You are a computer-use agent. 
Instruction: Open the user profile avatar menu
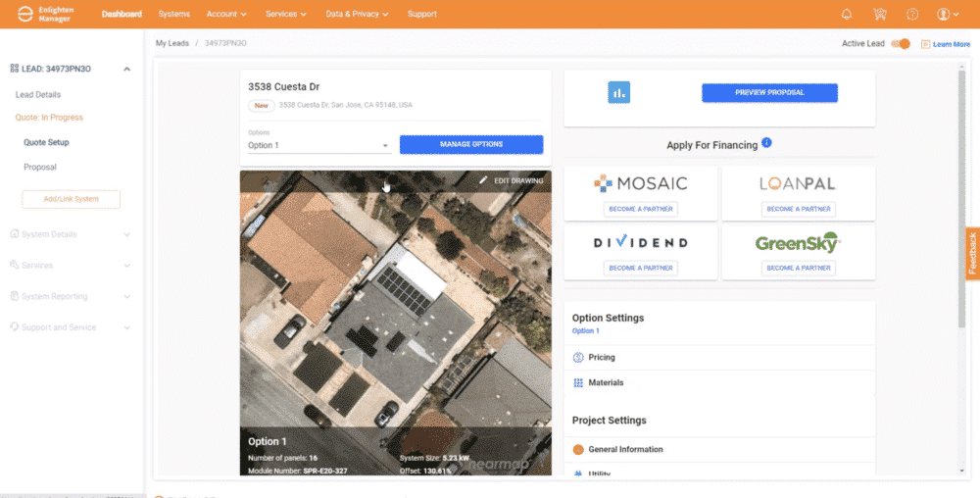[946, 14]
